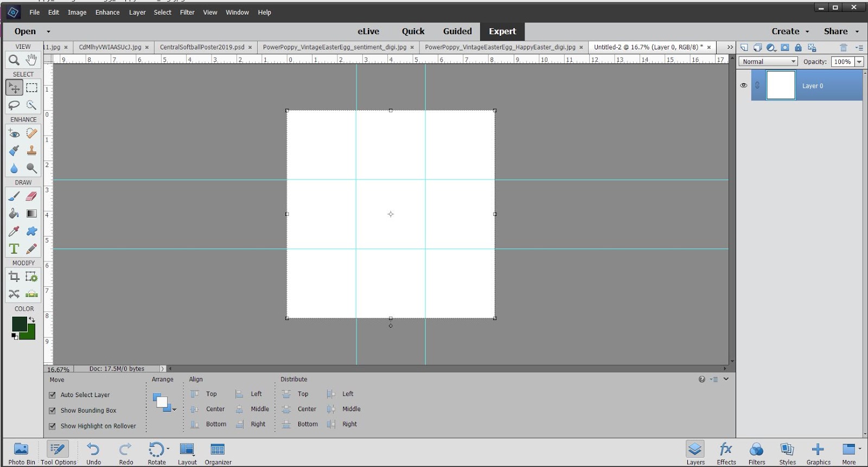Select the Custom Shape tool
The image size is (868, 467).
pos(32,232)
